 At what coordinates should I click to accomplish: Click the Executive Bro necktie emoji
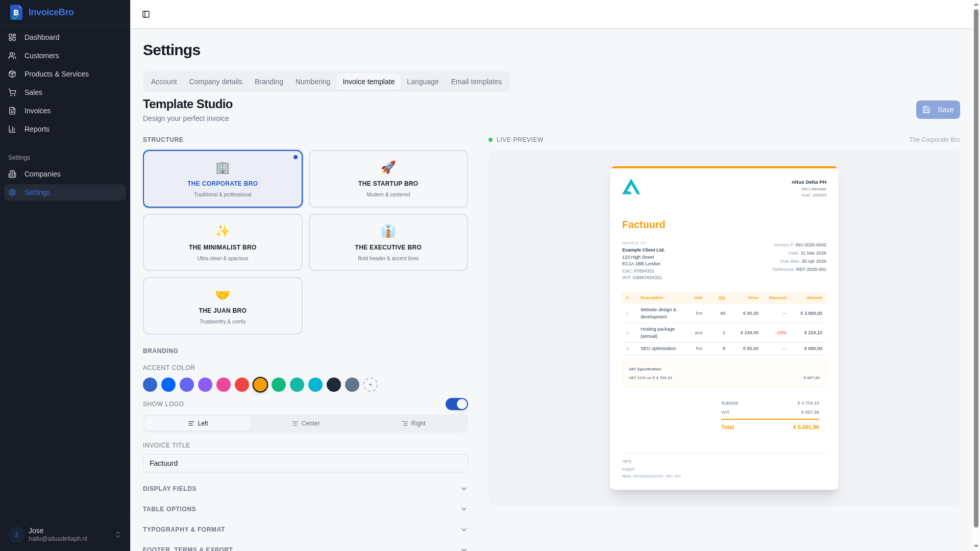tap(388, 231)
